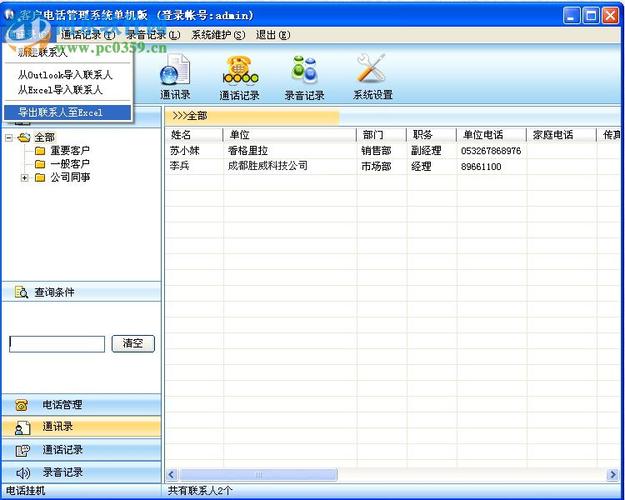
Task: Click the 共有联系人2个 status text
Action: pyautogui.click(x=199, y=491)
